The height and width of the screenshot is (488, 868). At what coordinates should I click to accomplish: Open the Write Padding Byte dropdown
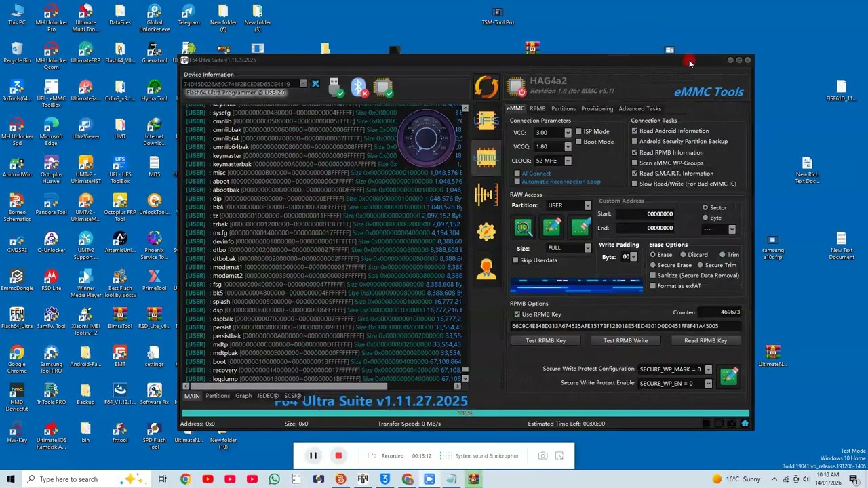[x=633, y=257]
